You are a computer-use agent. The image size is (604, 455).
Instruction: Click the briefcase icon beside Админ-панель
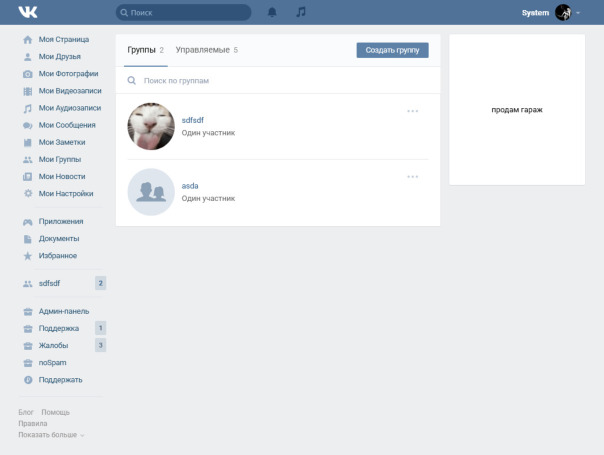(x=28, y=312)
